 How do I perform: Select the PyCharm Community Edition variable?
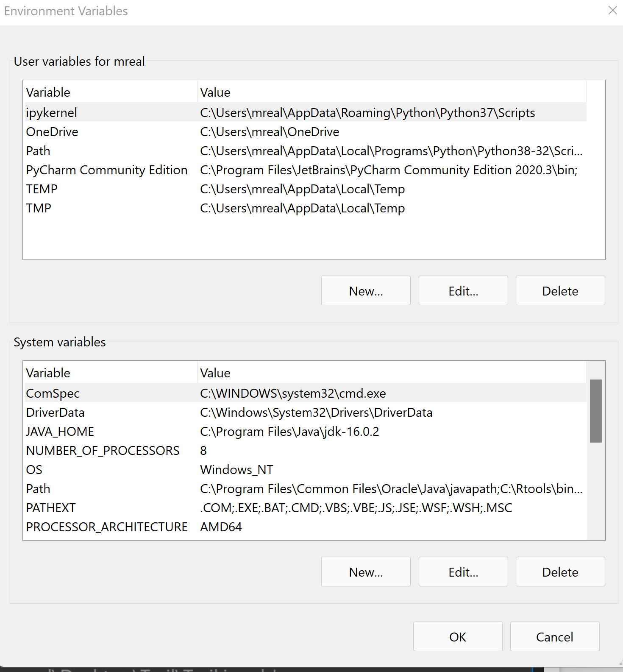coord(107,170)
